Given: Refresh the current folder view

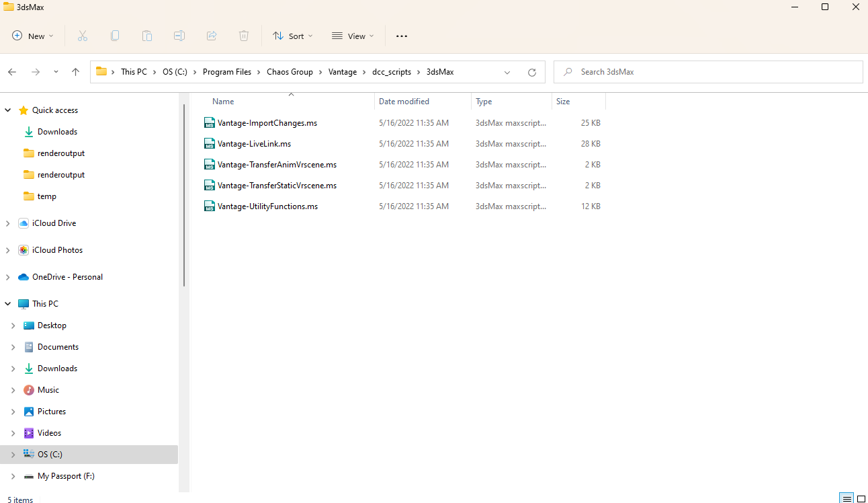Looking at the screenshot, I should tap(532, 72).
